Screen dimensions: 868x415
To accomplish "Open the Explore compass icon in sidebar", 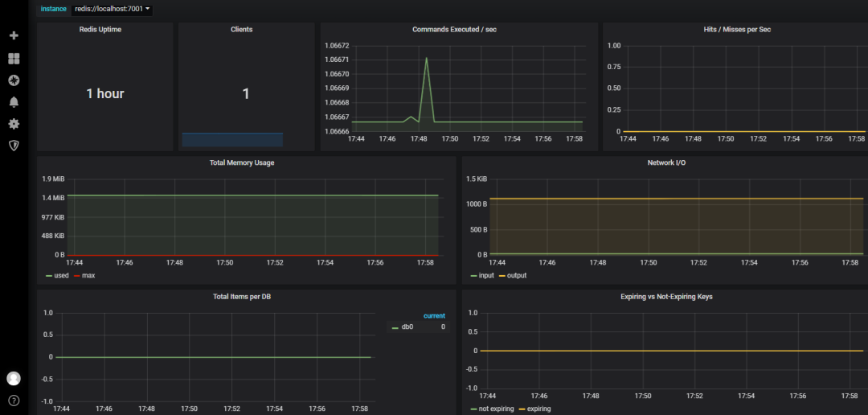I will (x=14, y=81).
